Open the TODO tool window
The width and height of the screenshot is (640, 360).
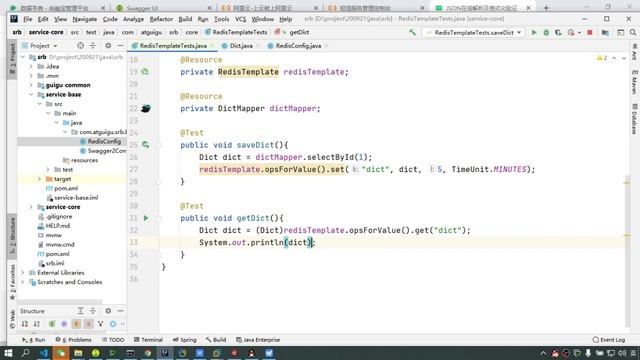tap(113, 340)
